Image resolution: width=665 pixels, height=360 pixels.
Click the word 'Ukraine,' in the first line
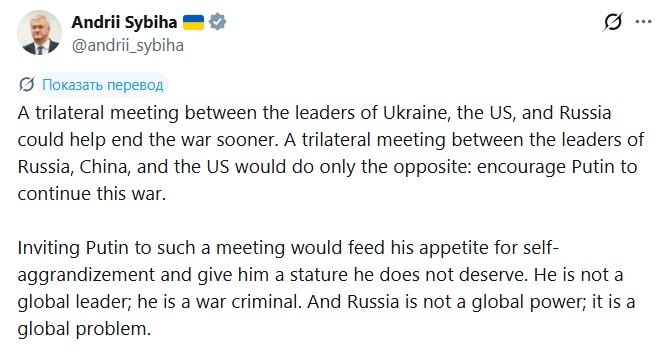coord(417,113)
